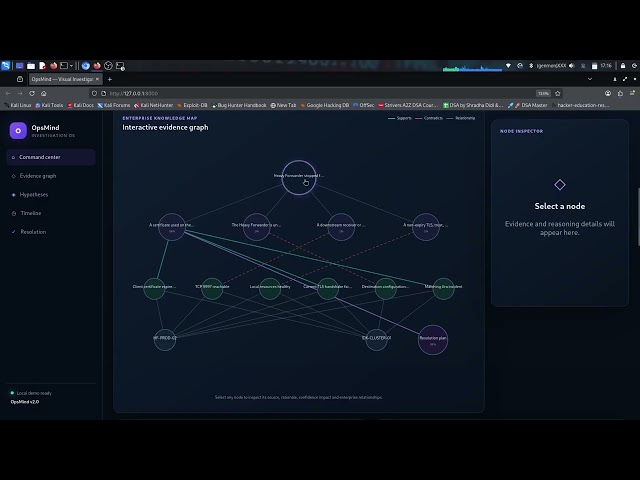Click the tracking protection shield icon
This screenshot has width=640, height=480.
coord(94,93)
